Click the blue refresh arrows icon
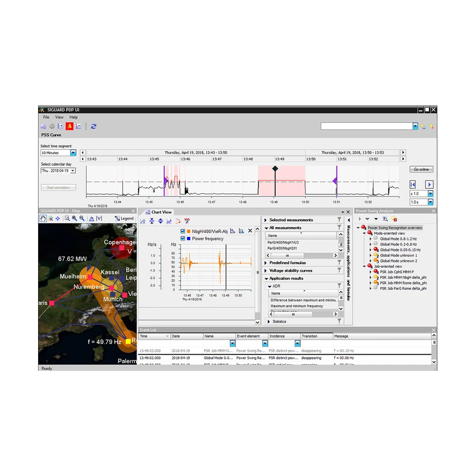 [93, 126]
